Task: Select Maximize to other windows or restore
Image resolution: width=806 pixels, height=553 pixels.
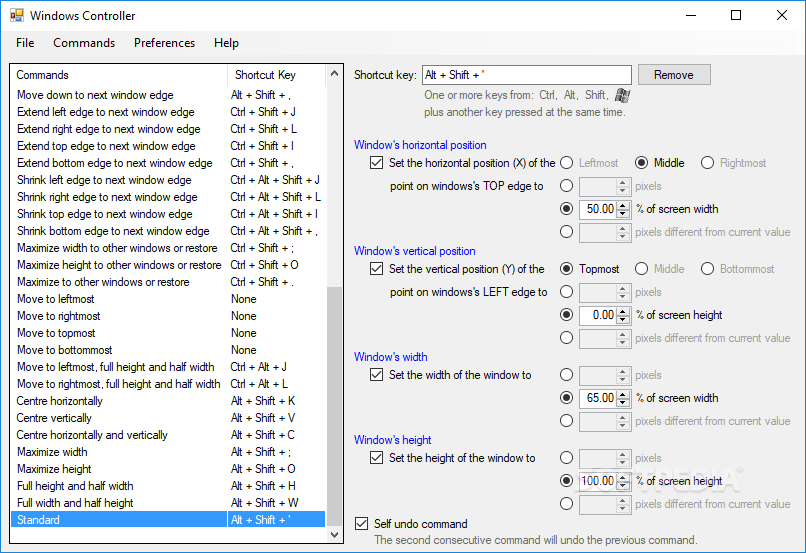Action: 168,282
